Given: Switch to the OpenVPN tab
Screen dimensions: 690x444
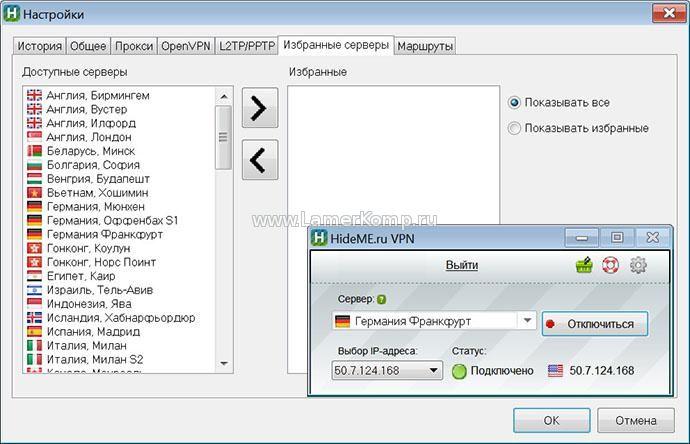Looking at the screenshot, I should point(186,46).
